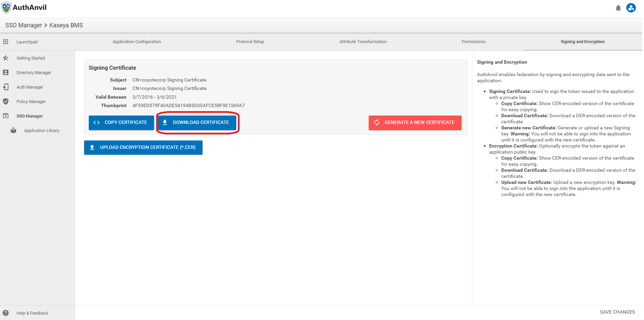Open the user account avatar menu
This screenshot has width=644, height=320.
click(x=631, y=8)
